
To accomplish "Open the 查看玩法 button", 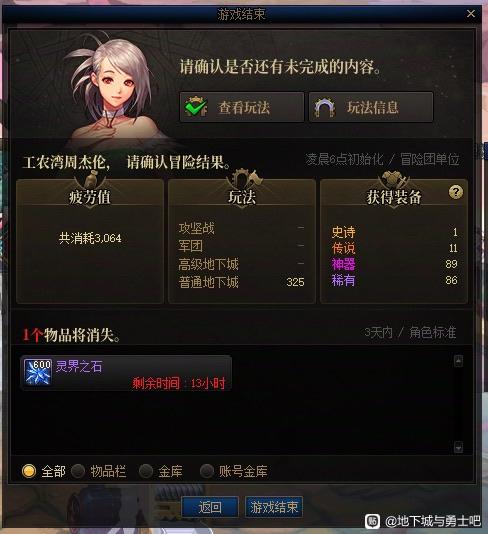I will click(242, 107).
